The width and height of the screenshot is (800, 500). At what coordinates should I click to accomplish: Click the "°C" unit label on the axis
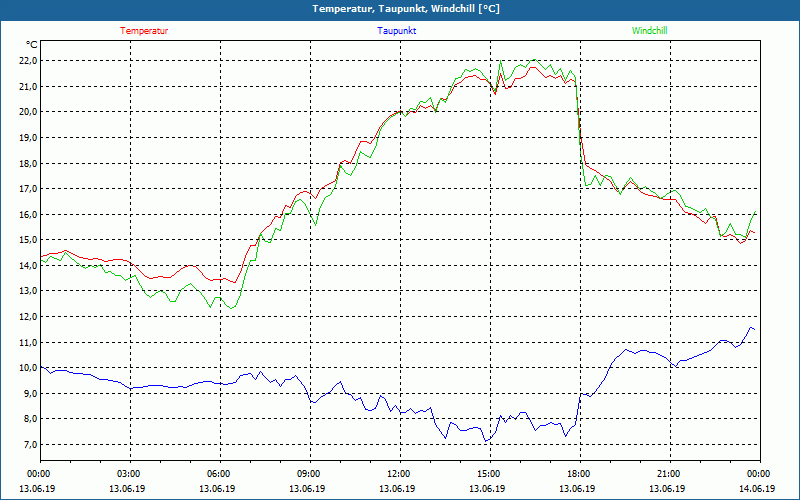pyautogui.click(x=32, y=45)
